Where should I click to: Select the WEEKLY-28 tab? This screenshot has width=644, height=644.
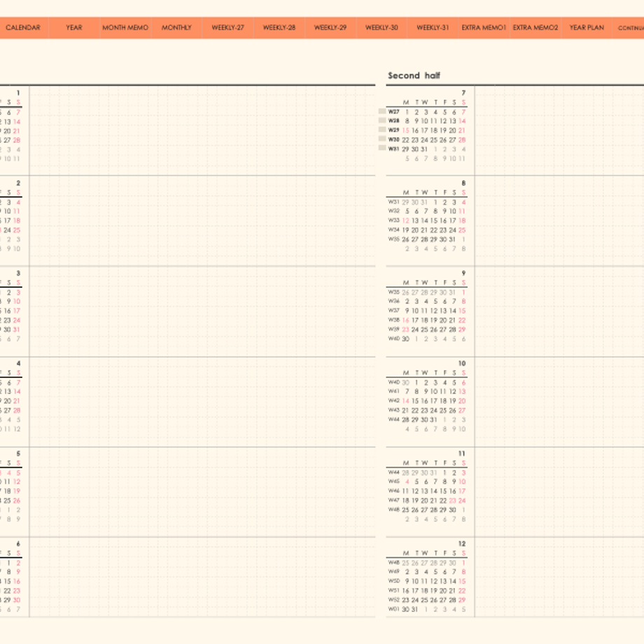click(279, 27)
